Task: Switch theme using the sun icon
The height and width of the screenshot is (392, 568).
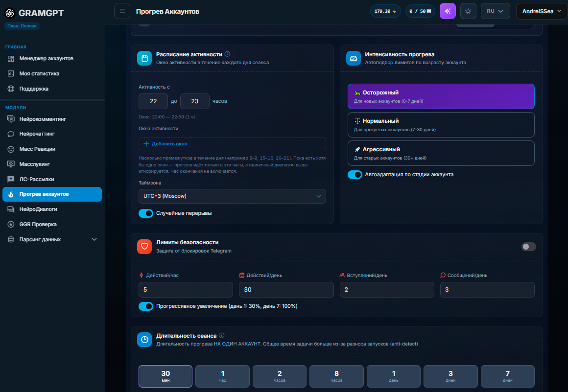Action: pyautogui.click(x=468, y=11)
